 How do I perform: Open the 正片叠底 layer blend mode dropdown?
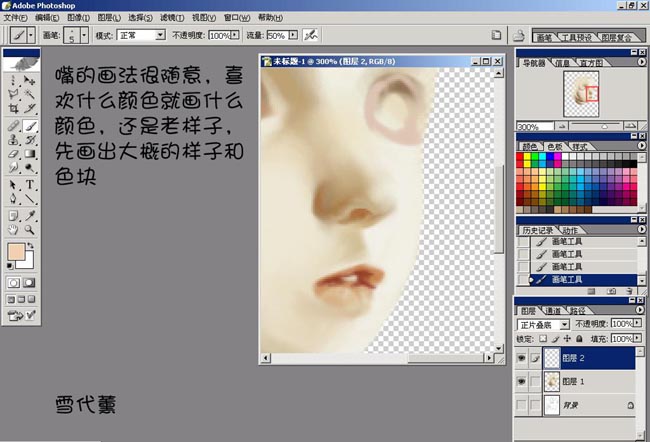click(x=565, y=325)
